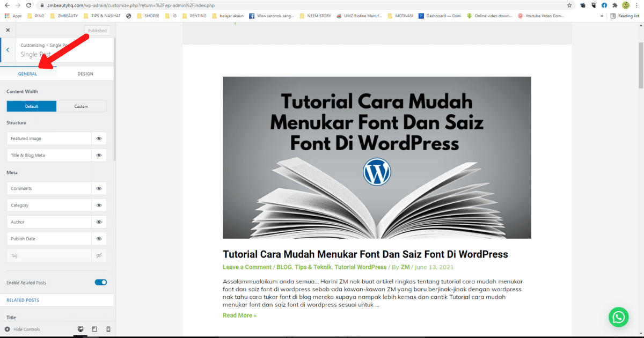
Task: Open the PING bookmark folder
Action: point(36,16)
